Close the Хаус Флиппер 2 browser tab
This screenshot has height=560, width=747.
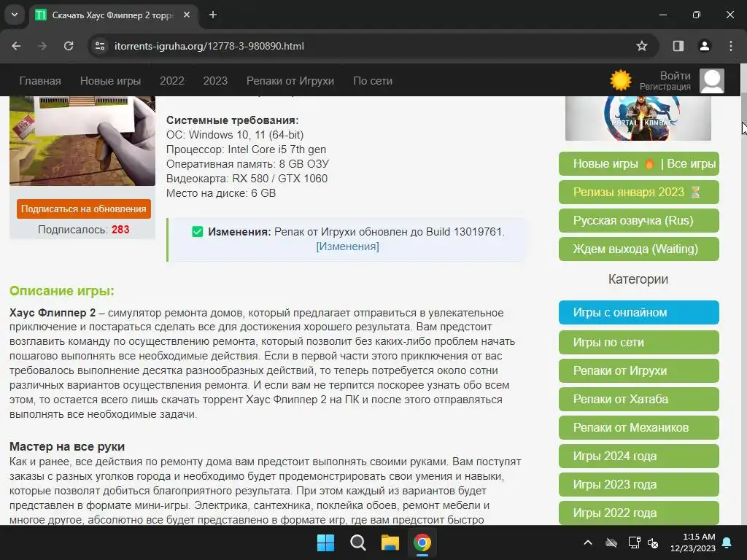[187, 15]
